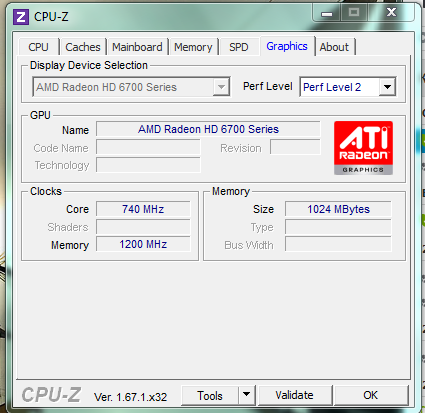Screen dimensions: 425x413
Task: Open the Caches tab
Action: pyautogui.click(x=83, y=47)
